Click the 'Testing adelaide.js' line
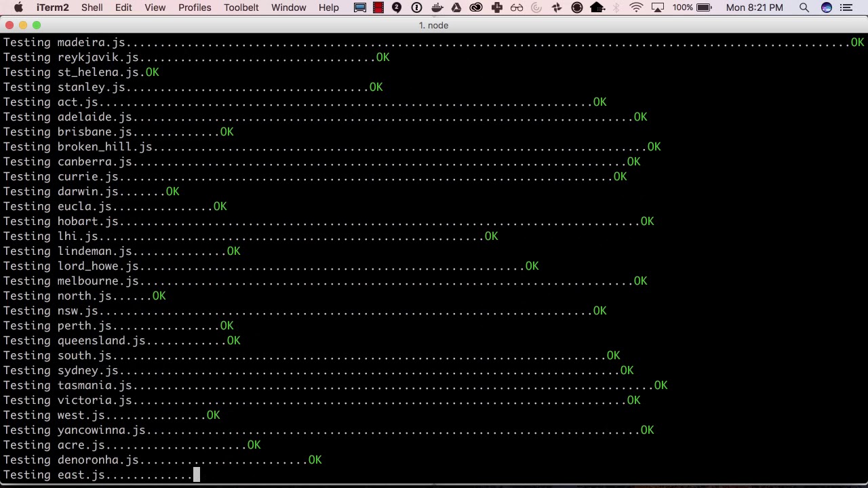868x488 pixels. tap(325, 117)
